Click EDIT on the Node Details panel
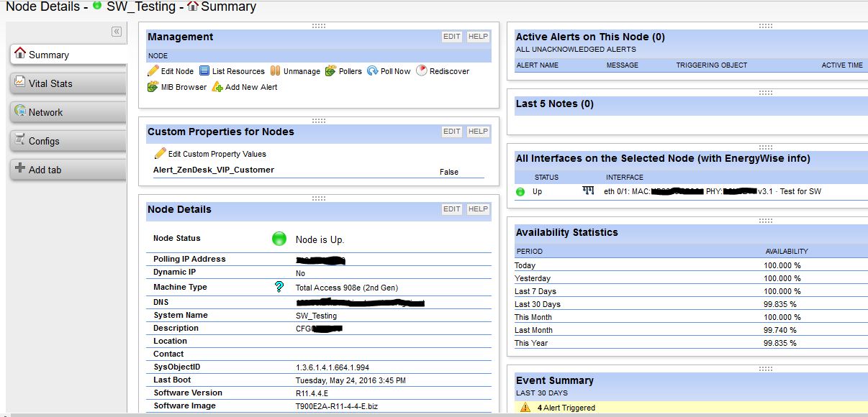Screen dimensions: 868x417 click(451, 209)
